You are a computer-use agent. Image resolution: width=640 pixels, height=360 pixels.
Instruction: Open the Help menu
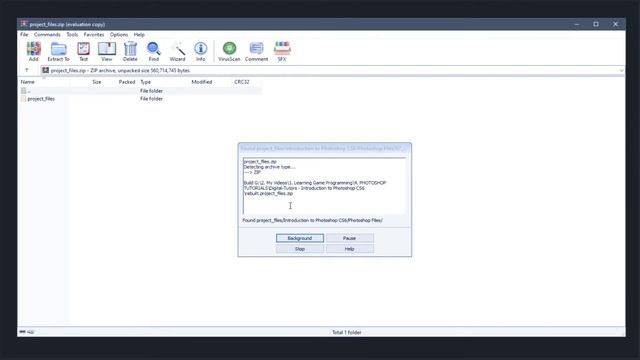click(139, 35)
